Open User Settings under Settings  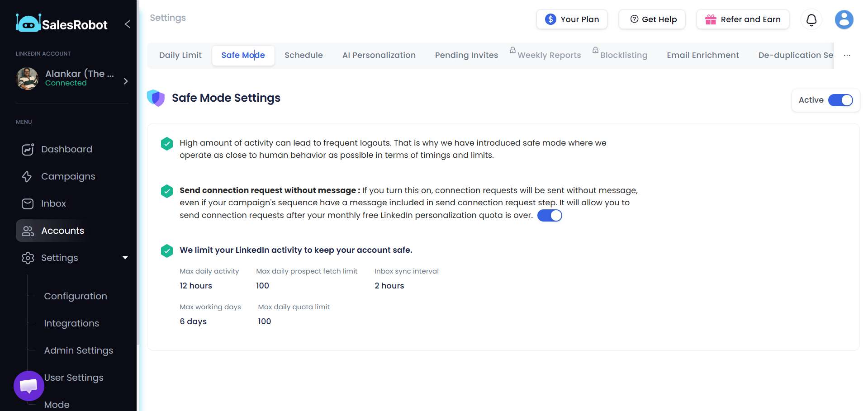click(74, 378)
